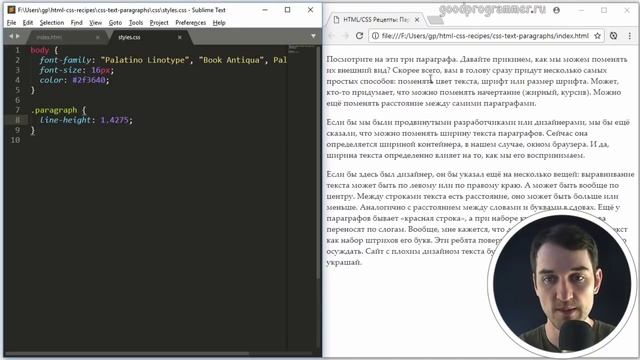Minimize the Chrome window
Viewport: 640px width, 360px height.
point(582,10)
